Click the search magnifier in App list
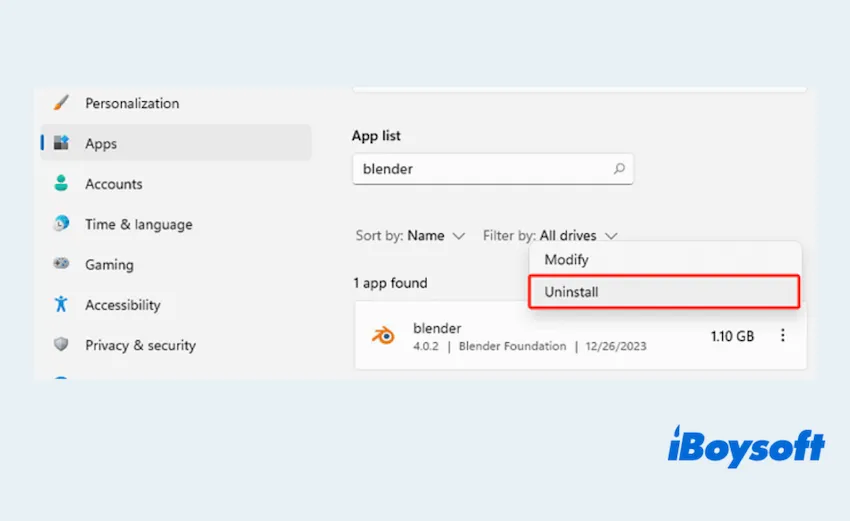Image resolution: width=850 pixels, height=521 pixels. pyautogui.click(x=619, y=169)
